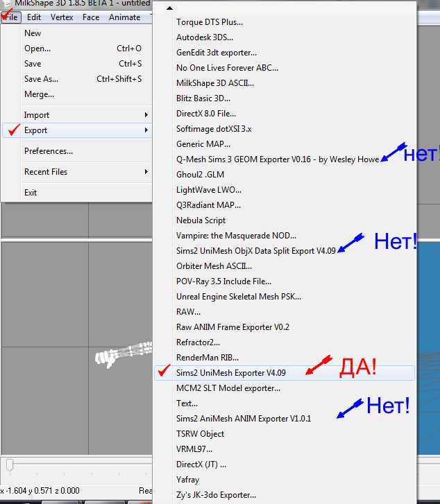Select Q-Mesh Sims 3 GEOM Exporter

click(285, 159)
